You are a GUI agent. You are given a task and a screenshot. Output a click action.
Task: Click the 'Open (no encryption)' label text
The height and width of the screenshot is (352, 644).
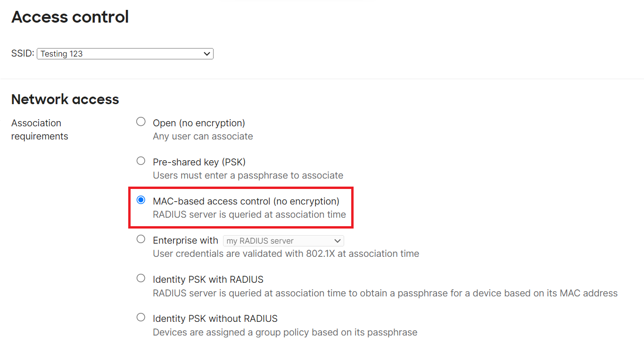pos(198,123)
